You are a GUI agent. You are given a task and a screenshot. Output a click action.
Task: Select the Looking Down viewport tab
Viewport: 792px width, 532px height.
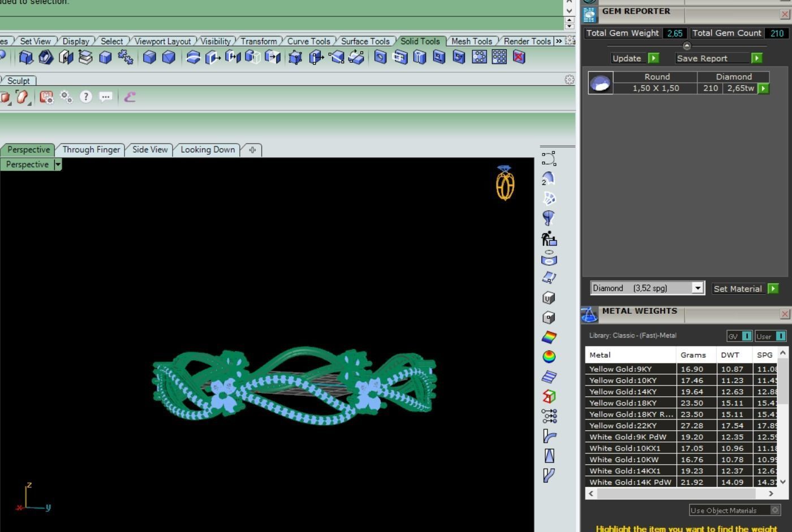[208, 150]
